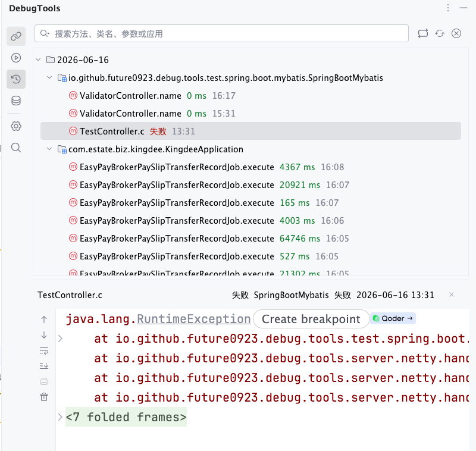Select the execute row with 4003 ms
The height and width of the screenshot is (451, 476).
[250, 221]
